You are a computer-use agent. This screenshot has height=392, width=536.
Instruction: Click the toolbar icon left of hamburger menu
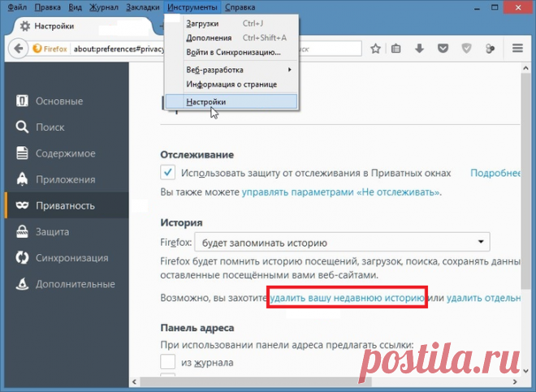[490, 49]
